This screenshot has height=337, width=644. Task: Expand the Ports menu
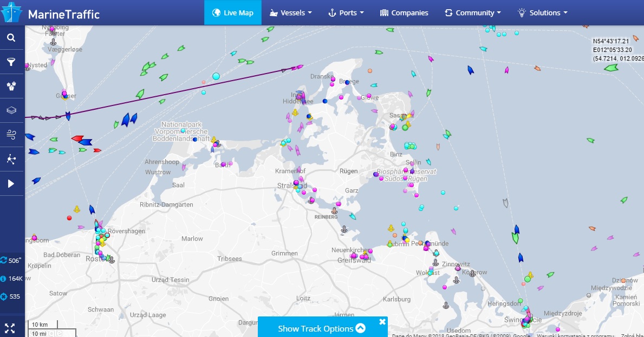[x=346, y=12]
